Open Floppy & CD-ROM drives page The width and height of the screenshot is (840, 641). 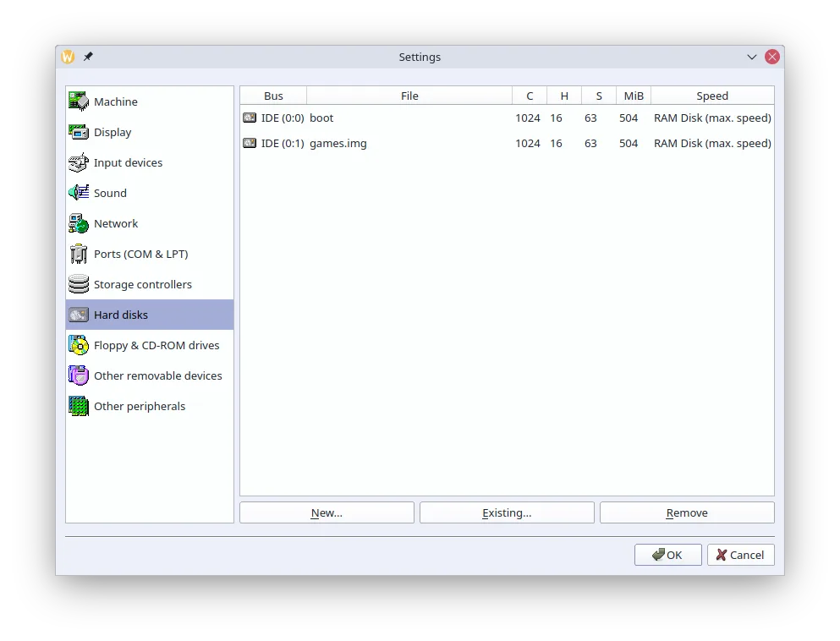tap(150, 345)
